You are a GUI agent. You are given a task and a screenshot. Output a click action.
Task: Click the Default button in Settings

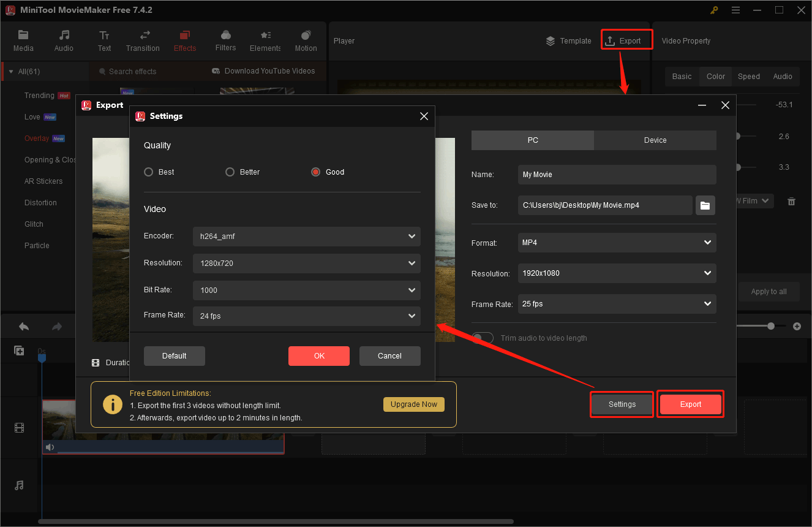(x=175, y=356)
